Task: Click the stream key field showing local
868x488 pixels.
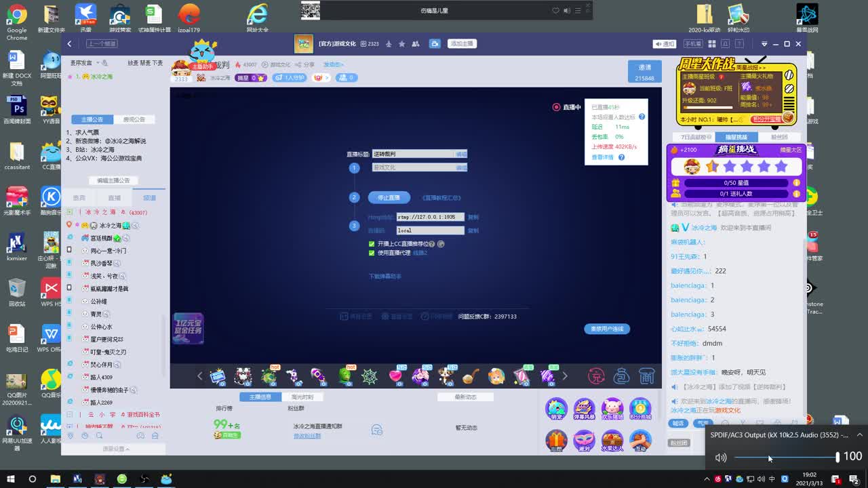Action: coord(430,230)
